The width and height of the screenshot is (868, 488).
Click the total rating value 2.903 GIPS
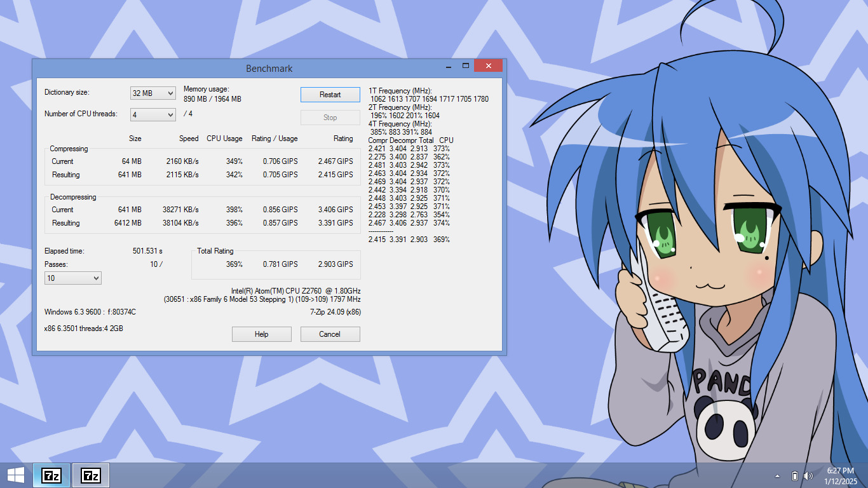336,264
